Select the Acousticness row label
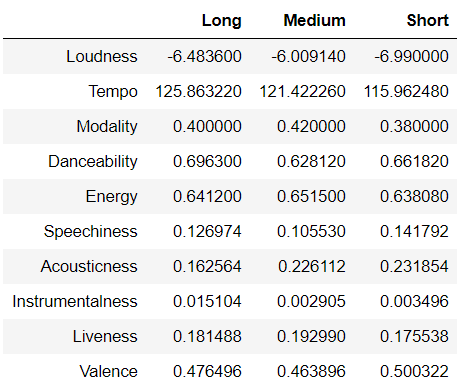The image size is (462, 392). [x=89, y=267]
